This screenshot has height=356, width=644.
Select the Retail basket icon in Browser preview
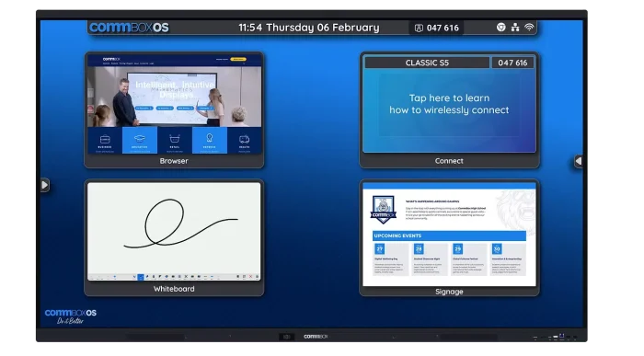[x=175, y=140]
